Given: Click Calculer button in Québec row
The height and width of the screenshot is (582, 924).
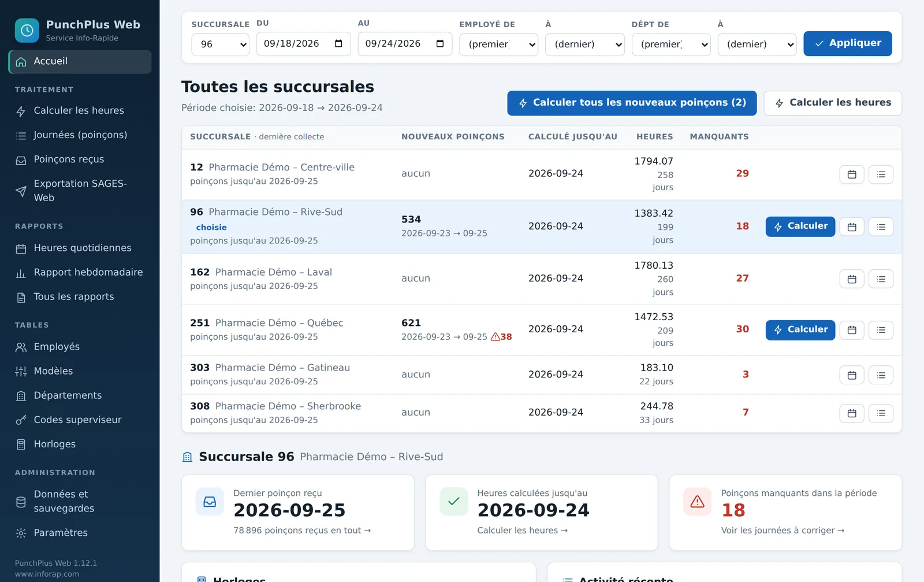Looking at the screenshot, I should pyautogui.click(x=800, y=330).
